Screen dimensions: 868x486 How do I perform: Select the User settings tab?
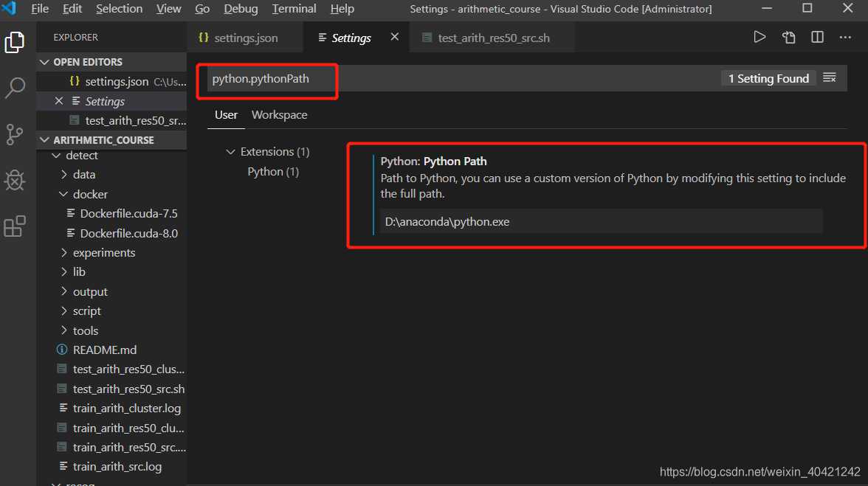226,115
